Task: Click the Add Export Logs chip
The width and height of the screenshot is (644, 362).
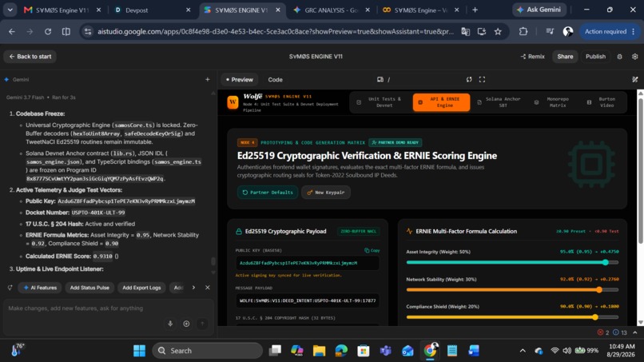Action: [x=141, y=288]
